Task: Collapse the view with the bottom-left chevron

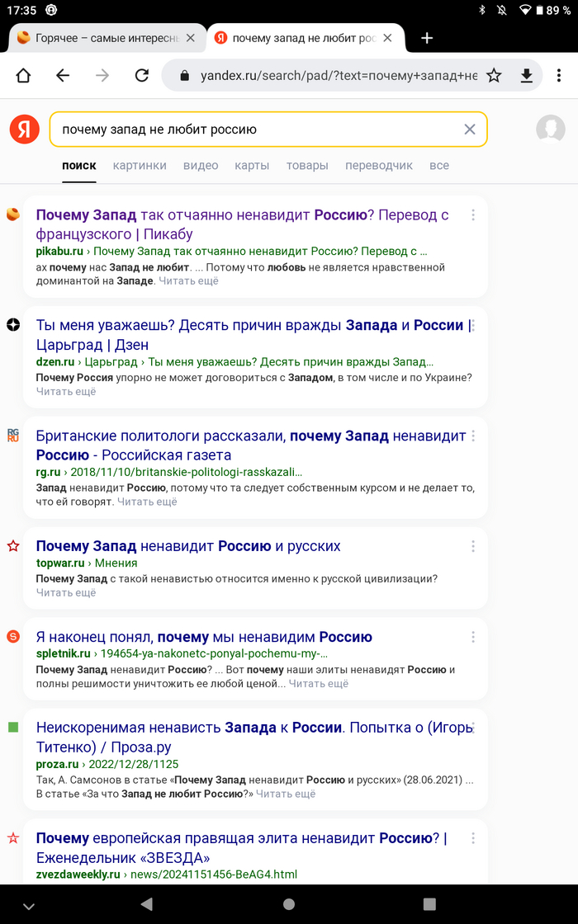Action: [x=30, y=904]
